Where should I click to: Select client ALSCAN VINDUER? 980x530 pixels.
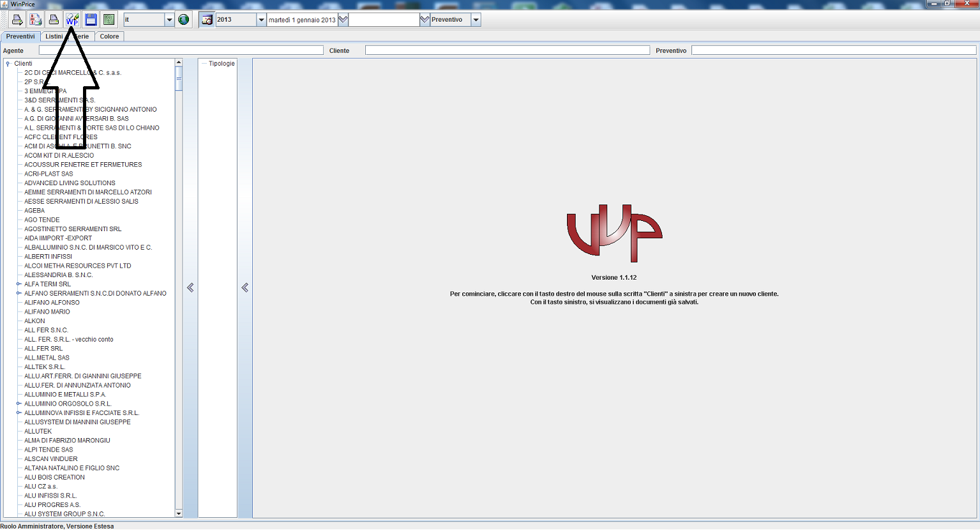pyautogui.click(x=51, y=459)
